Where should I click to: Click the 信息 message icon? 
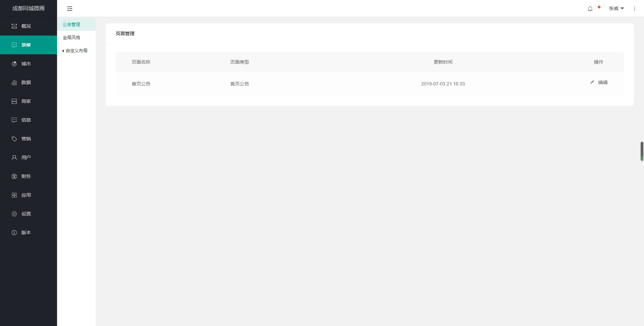(14, 120)
